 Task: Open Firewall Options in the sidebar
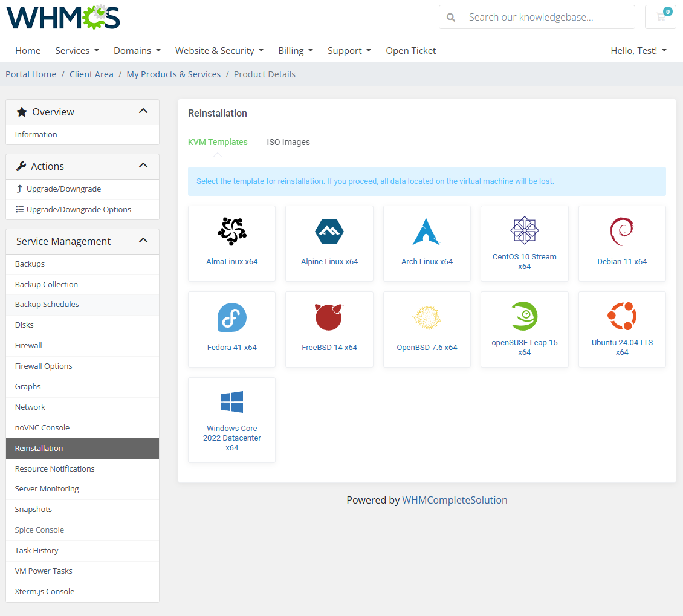coord(82,366)
